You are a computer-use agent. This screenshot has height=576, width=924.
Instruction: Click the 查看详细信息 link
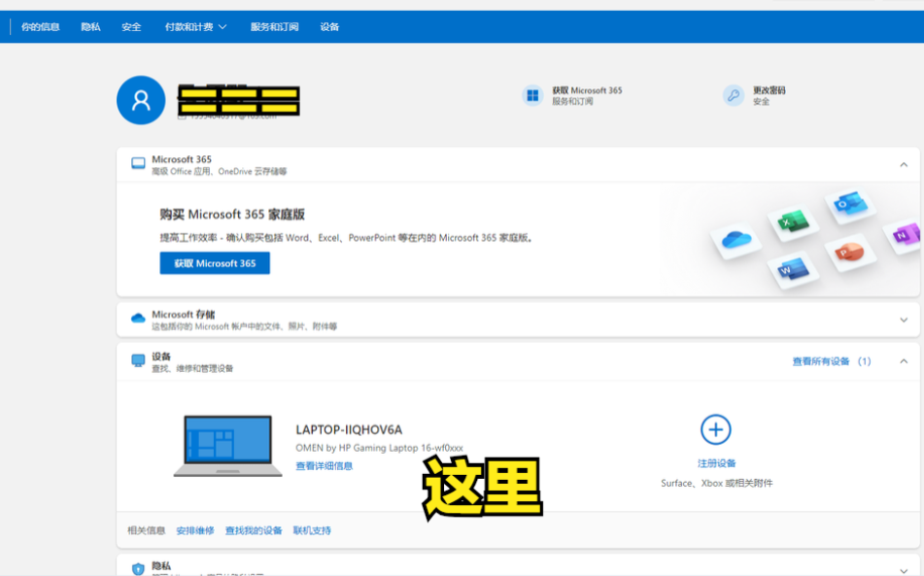pyautogui.click(x=325, y=466)
